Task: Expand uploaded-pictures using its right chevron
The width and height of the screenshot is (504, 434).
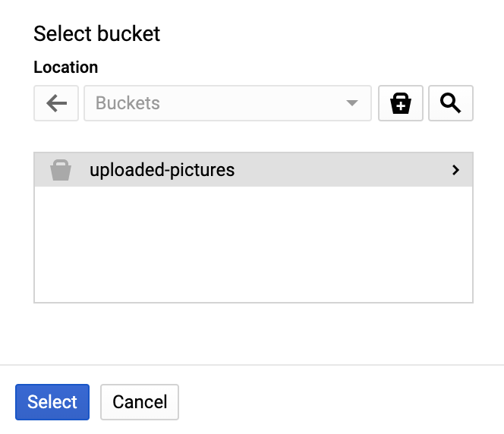Action: (455, 170)
